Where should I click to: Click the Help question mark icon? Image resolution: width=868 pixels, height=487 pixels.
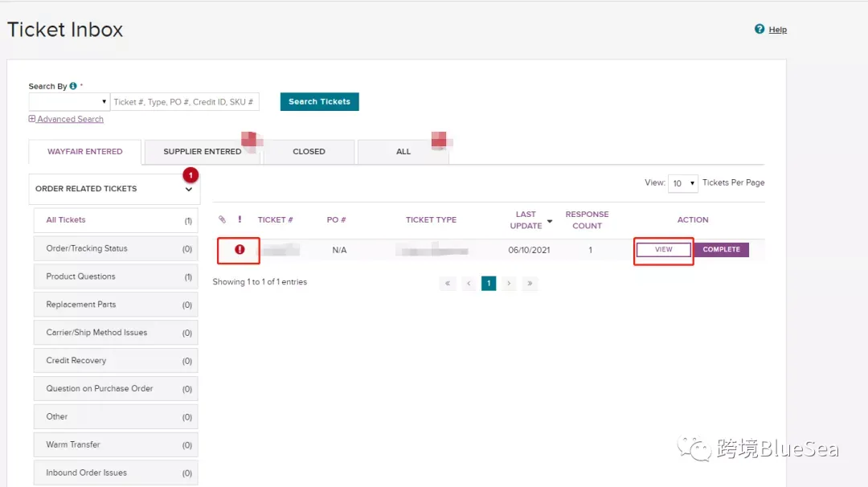(x=759, y=29)
